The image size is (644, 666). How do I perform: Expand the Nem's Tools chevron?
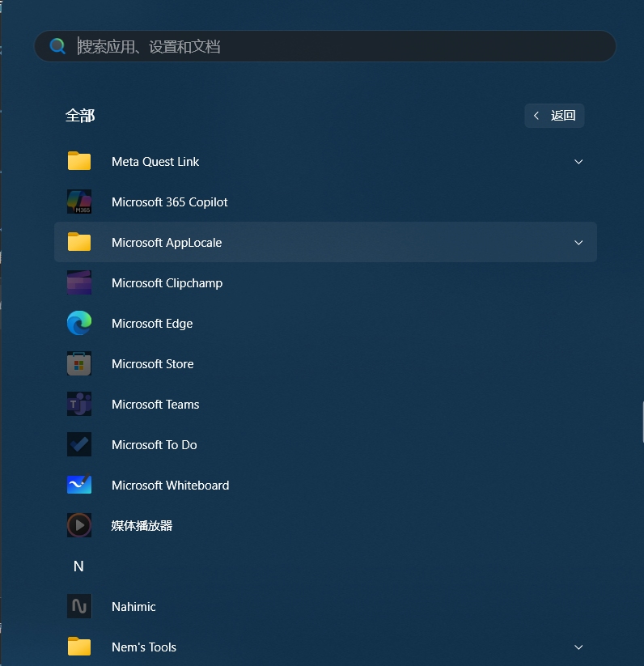coord(578,647)
